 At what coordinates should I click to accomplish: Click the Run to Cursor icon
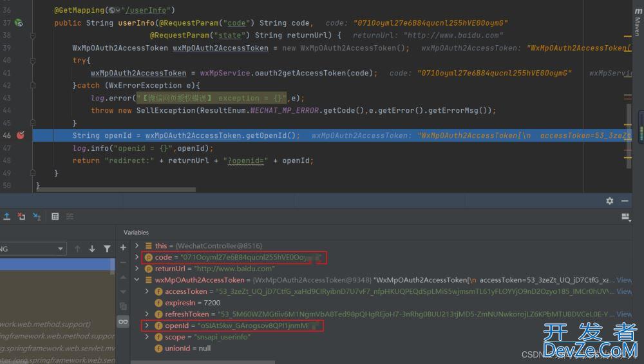click(x=37, y=216)
